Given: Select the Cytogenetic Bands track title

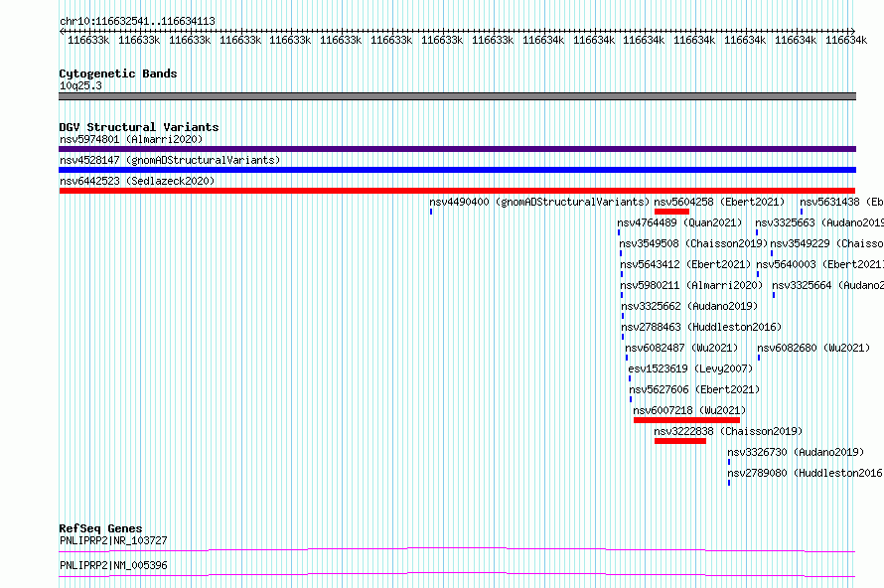Looking at the screenshot, I should 118,73.
